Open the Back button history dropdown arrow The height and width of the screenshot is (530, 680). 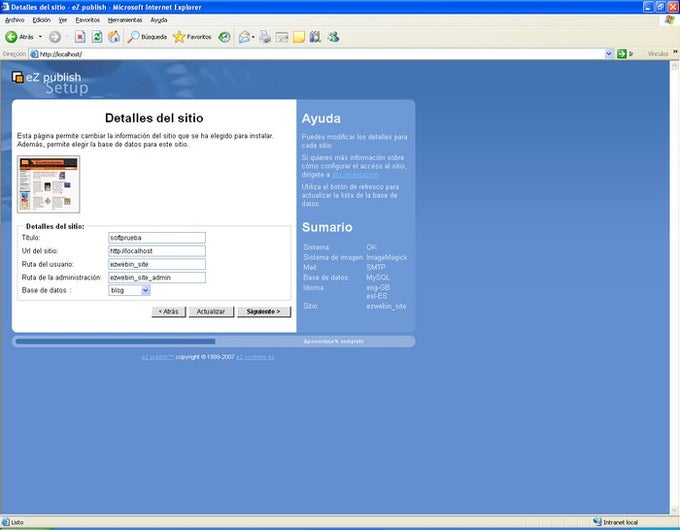coord(40,37)
